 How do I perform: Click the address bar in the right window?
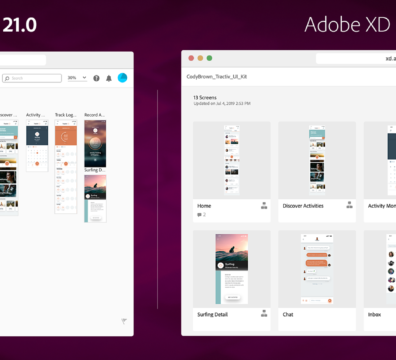coord(356,58)
